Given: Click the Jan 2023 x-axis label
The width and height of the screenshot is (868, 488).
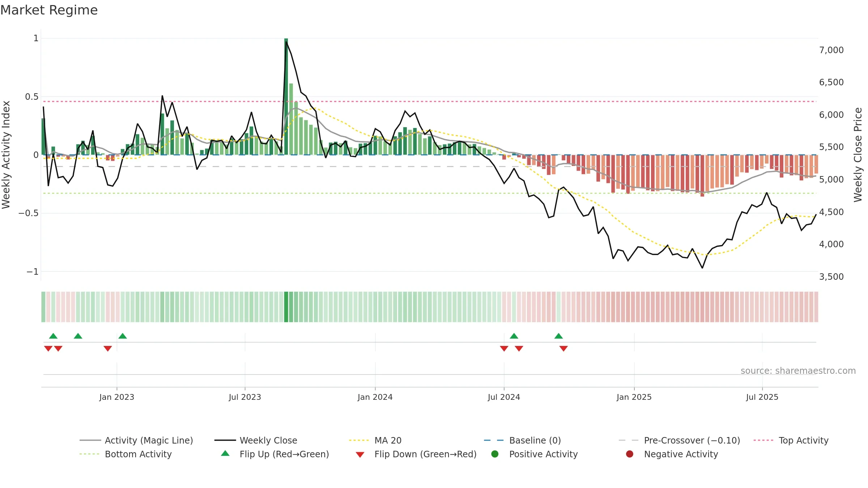Looking at the screenshot, I should tap(117, 397).
